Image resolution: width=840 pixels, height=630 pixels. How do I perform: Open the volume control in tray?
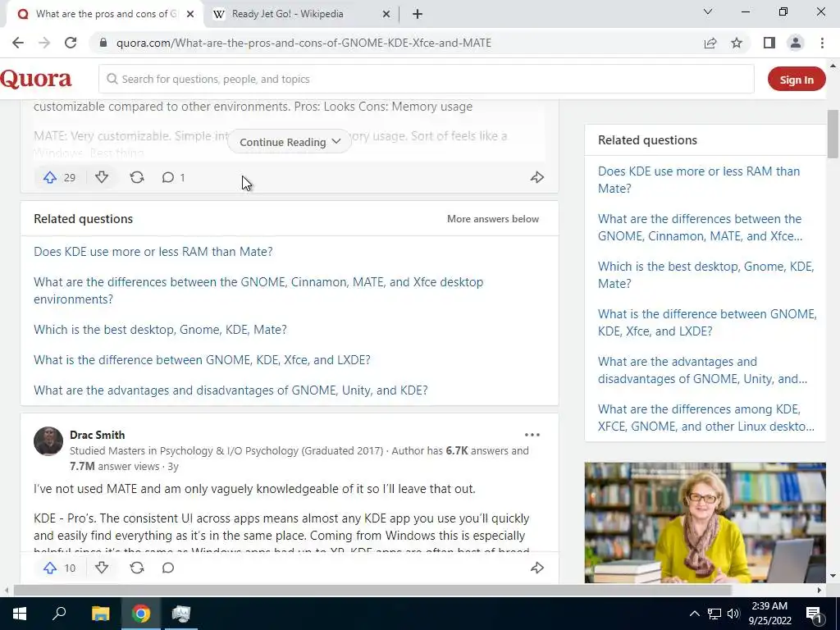coord(733,614)
